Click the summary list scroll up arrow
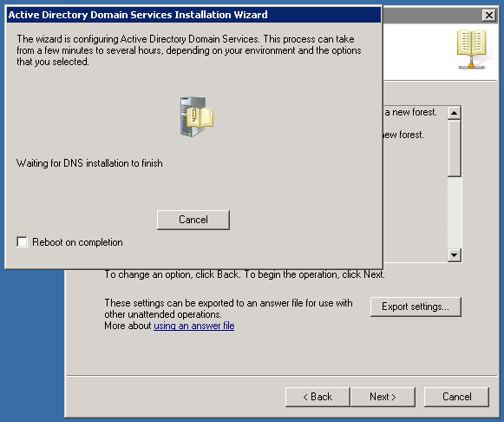The width and height of the screenshot is (504, 422). pos(455,113)
